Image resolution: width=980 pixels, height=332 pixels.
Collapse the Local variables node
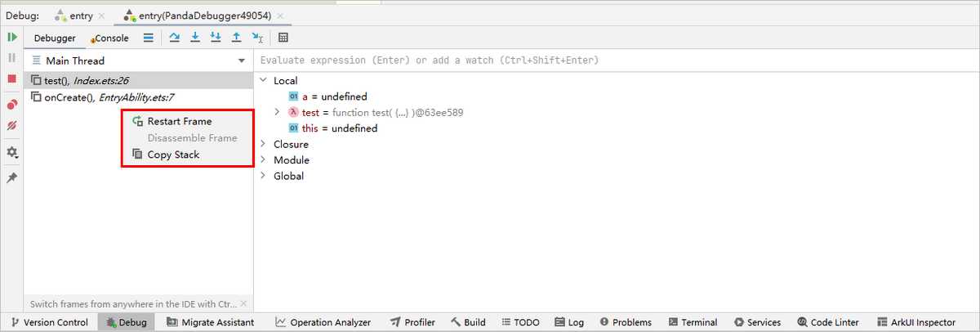click(263, 81)
